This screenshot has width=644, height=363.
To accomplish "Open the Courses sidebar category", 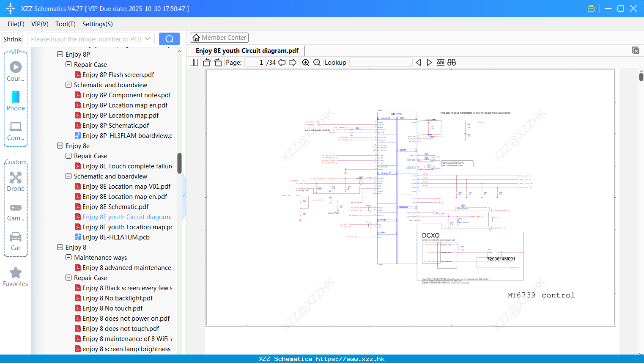I will click(x=16, y=71).
